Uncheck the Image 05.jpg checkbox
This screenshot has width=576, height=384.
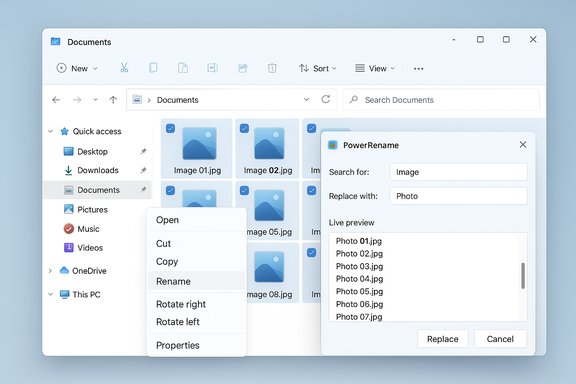click(x=244, y=190)
